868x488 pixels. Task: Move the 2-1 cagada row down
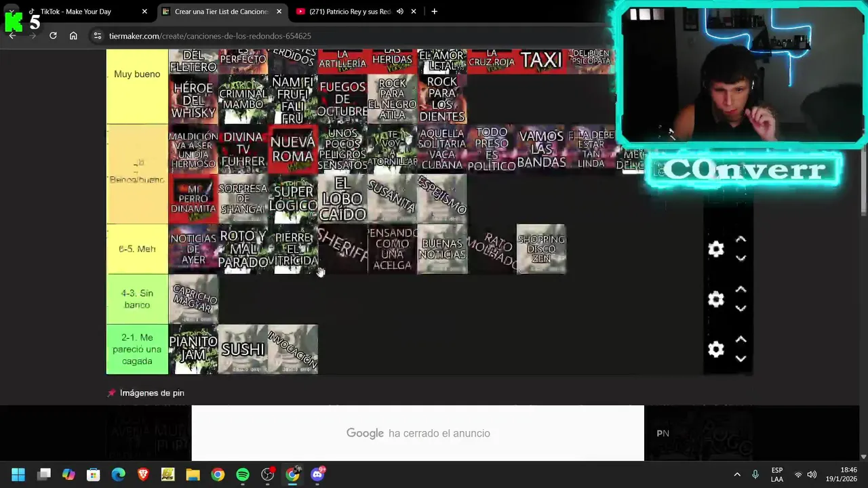coord(741,359)
